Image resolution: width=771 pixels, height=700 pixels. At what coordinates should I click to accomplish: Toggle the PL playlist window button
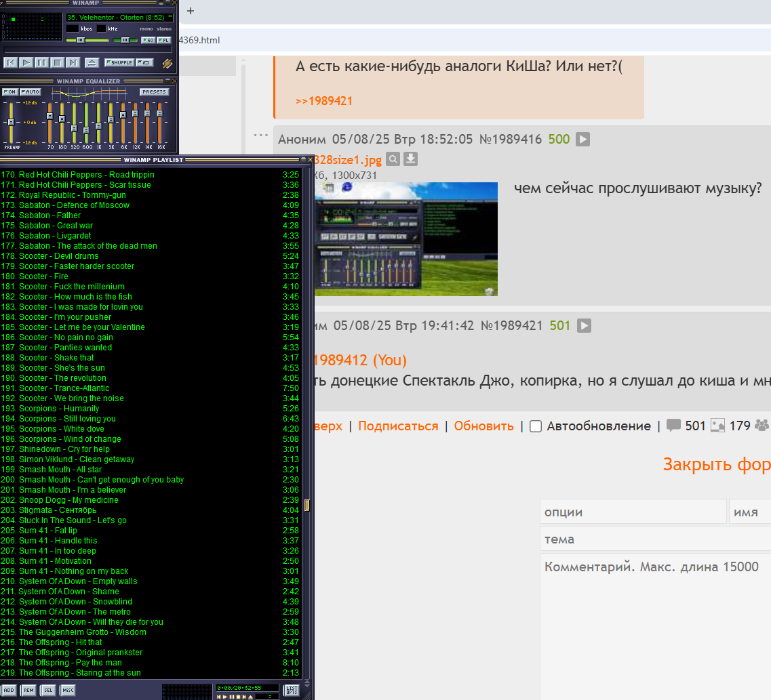(x=163, y=40)
